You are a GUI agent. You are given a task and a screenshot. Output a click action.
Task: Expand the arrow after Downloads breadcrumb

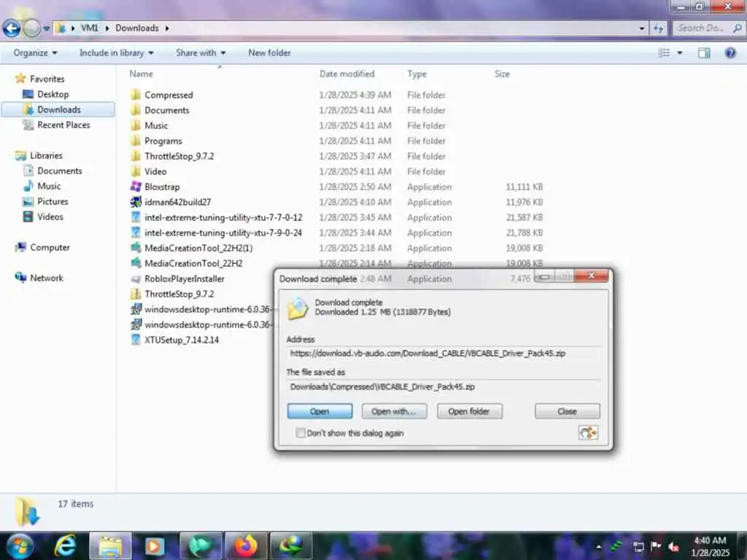tap(167, 28)
